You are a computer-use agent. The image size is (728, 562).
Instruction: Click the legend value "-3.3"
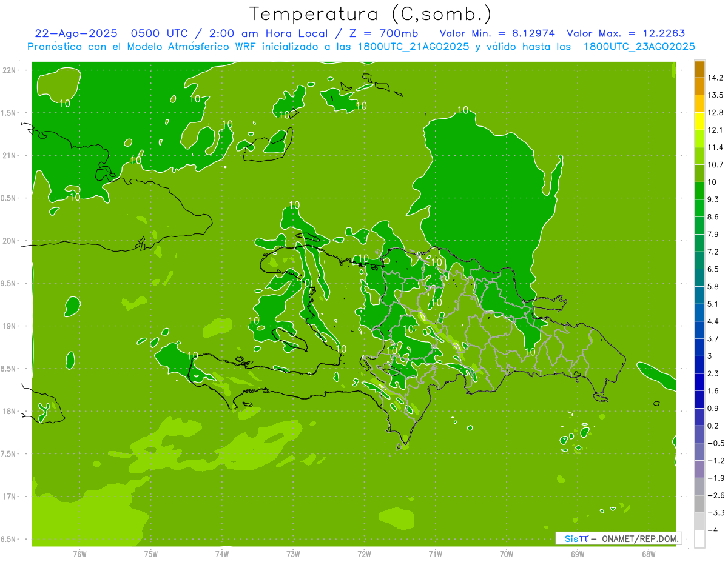click(x=715, y=513)
